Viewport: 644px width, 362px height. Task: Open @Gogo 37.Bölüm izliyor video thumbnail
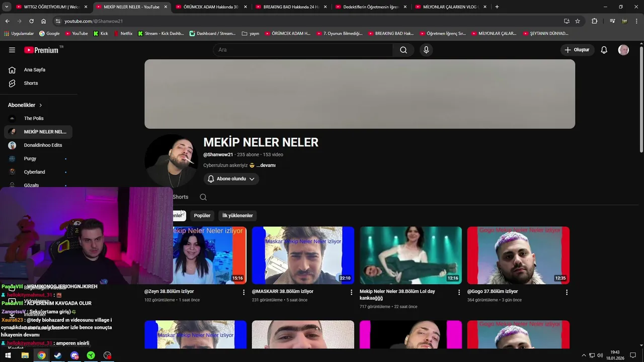pos(518,255)
